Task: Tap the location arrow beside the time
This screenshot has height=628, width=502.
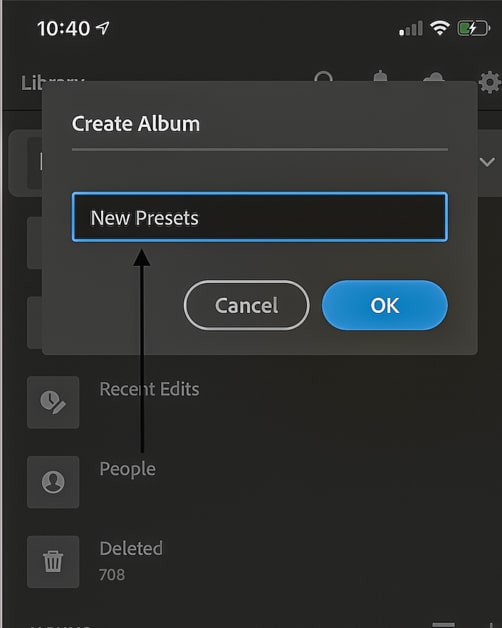Action: point(103,28)
